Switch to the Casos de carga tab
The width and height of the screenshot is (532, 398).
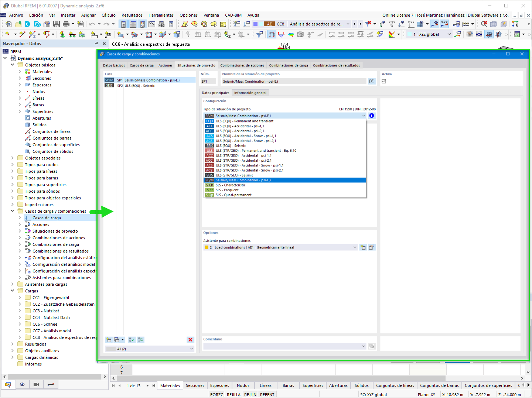click(x=142, y=65)
